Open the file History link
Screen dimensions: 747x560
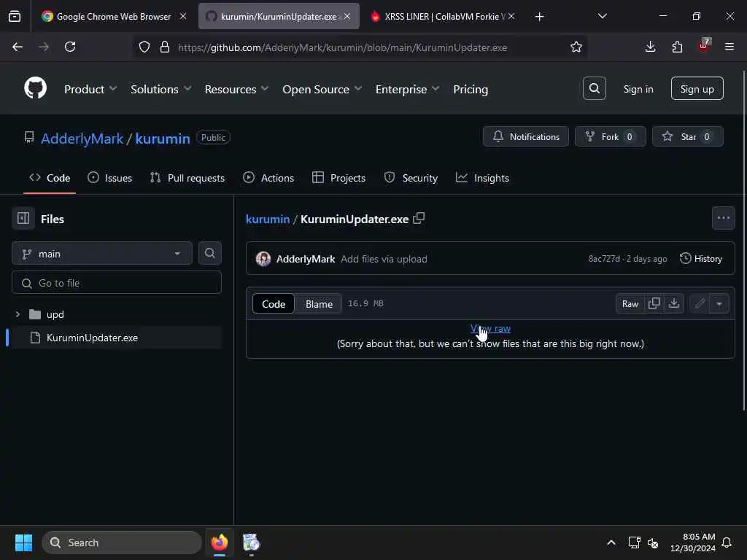[x=701, y=259]
